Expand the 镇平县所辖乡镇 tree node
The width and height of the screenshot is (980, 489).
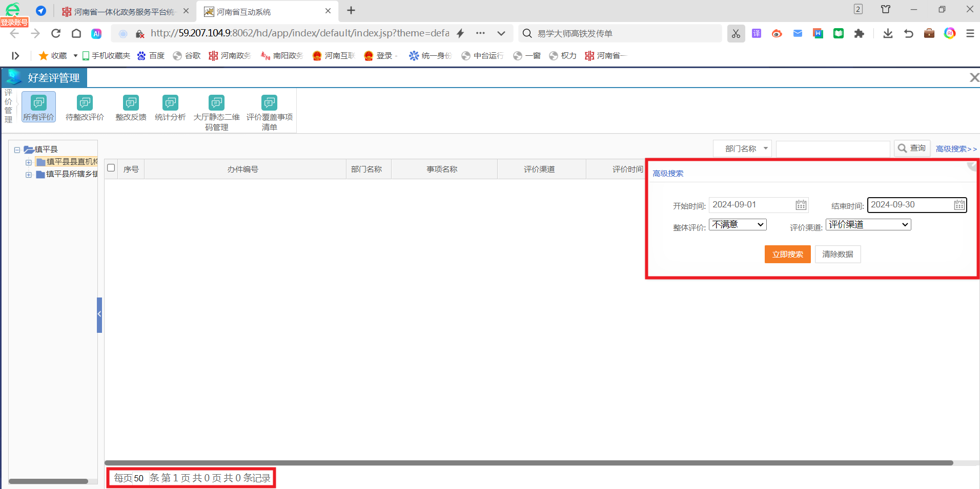29,175
